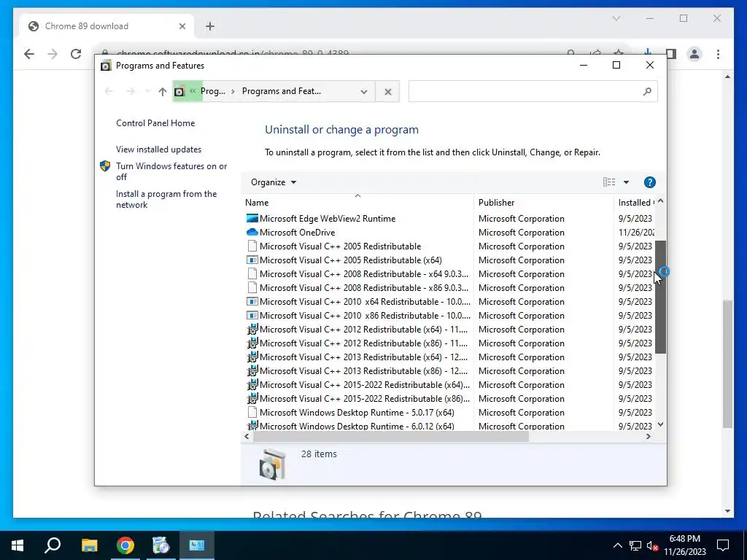Open File Explorer from the taskbar
The width and height of the screenshot is (747, 560).
(x=89, y=545)
